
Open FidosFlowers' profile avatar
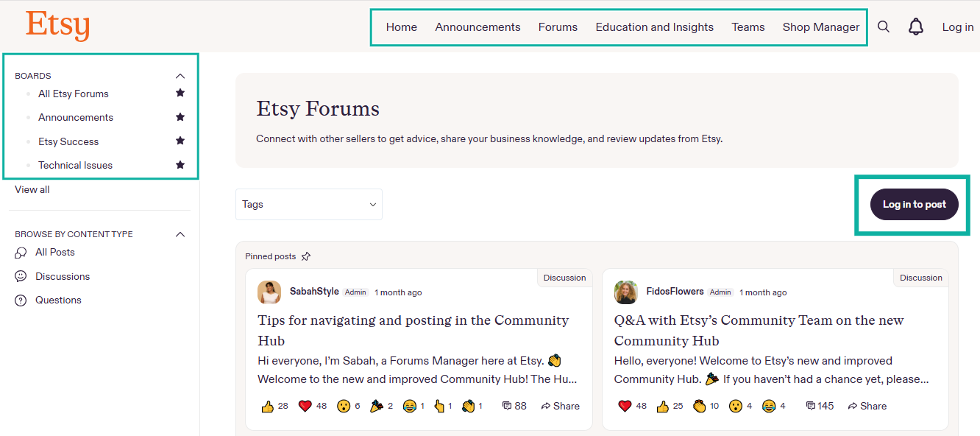tap(625, 292)
